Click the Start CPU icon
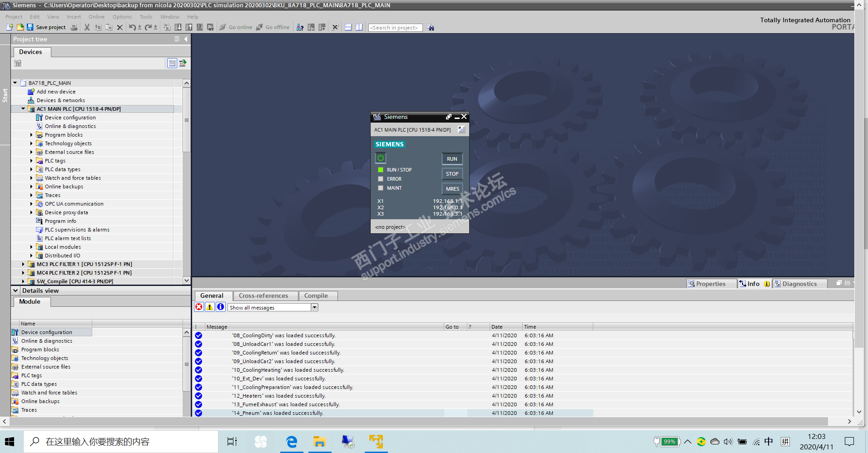The height and width of the screenshot is (453, 868). (311, 27)
